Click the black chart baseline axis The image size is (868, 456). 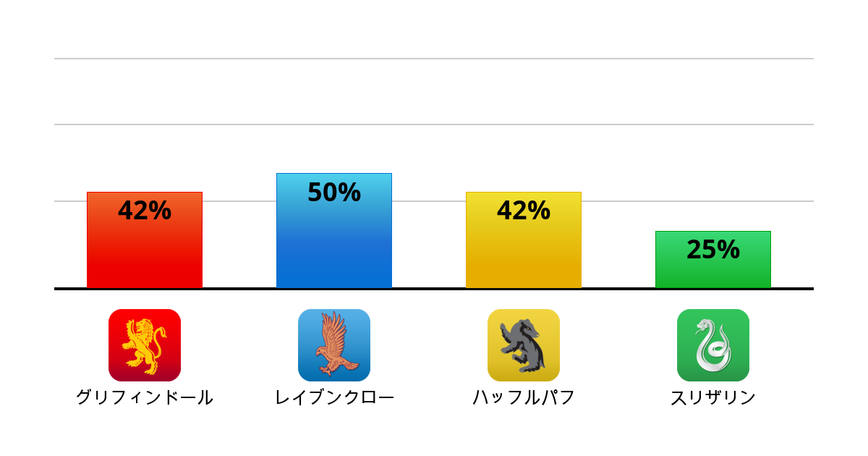click(x=434, y=289)
